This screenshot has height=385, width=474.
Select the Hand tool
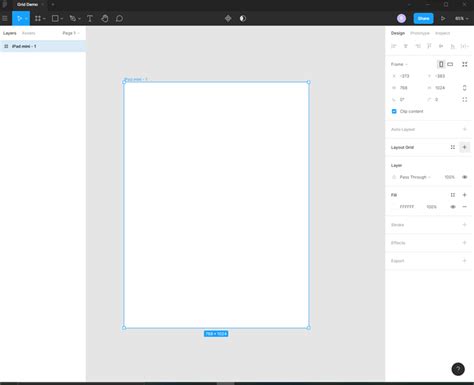pyautogui.click(x=105, y=19)
